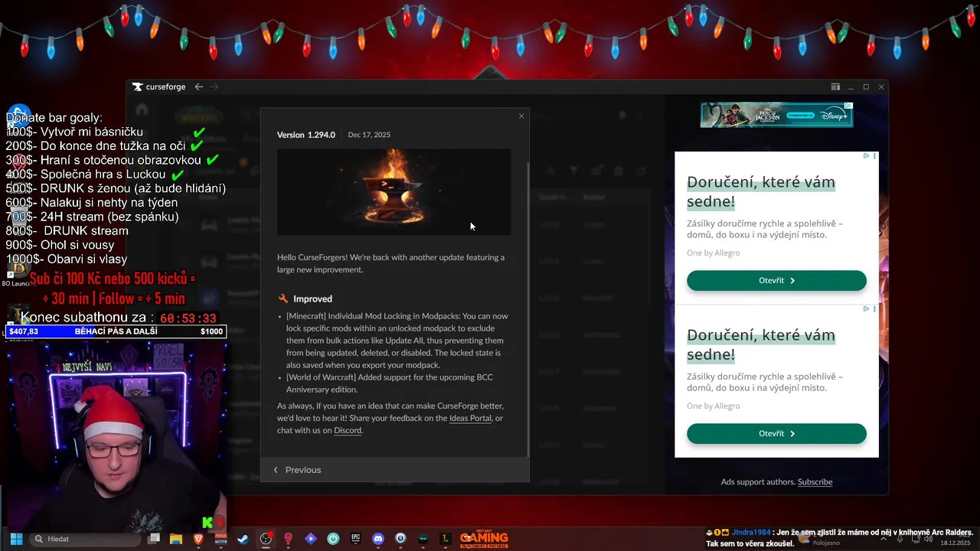Click the CurseForge forward arrow
Screen dimensions: 980x551
point(214,87)
